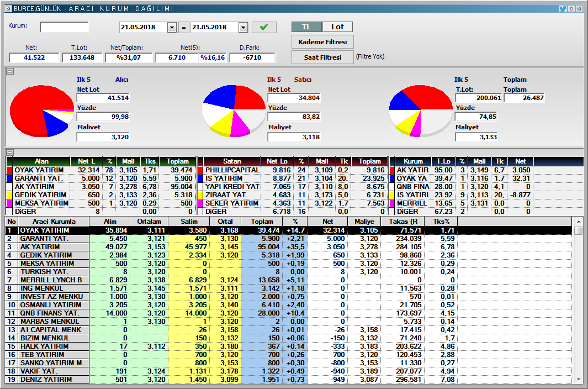Click the Kurum column header in right table
The height and width of the screenshot is (389, 588).
[413, 161]
